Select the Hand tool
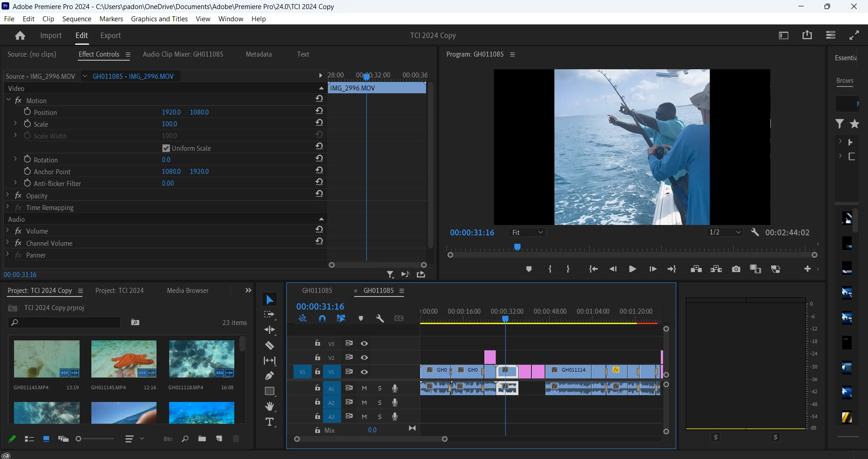The width and height of the screenshot is (868, 459). tap(270, 406)
